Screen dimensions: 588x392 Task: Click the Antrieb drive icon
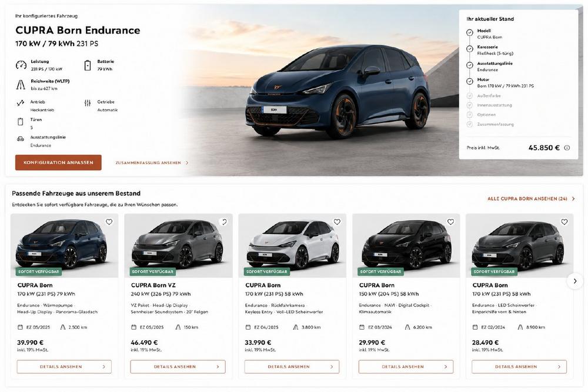click(21, 102)
